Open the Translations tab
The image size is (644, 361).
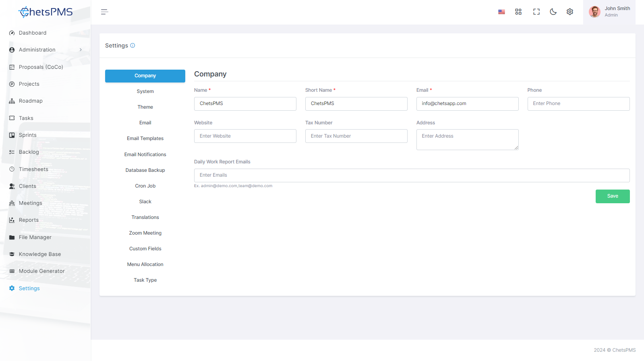tap(145, 218)
